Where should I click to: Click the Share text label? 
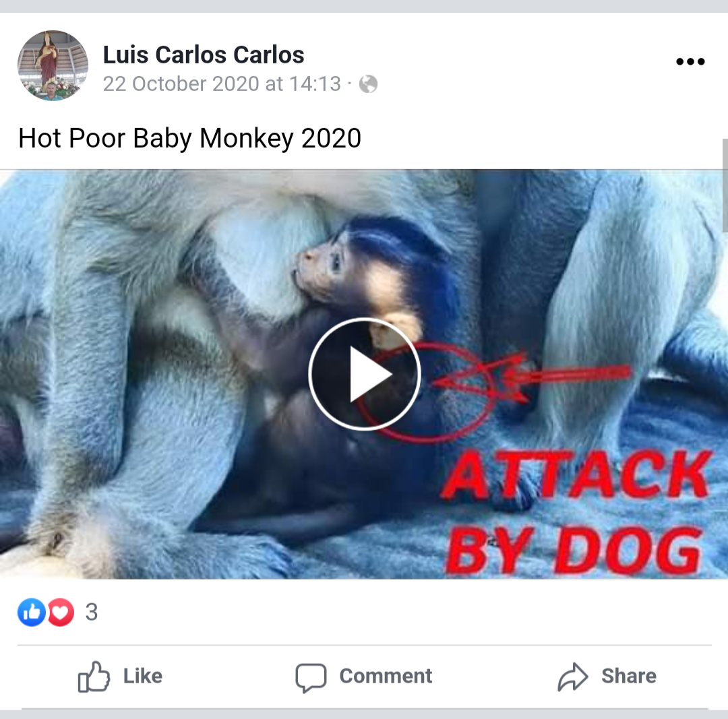[629, 676]
